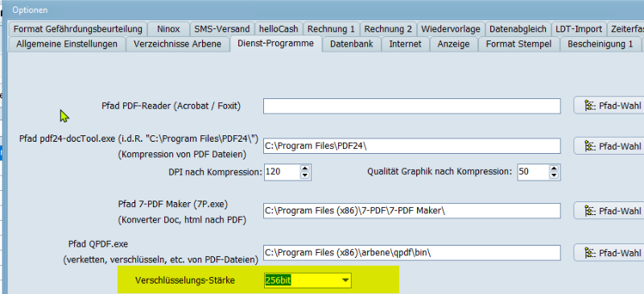Switch to the Datenbank tab
644x294 pixels.
click(352, 43)
